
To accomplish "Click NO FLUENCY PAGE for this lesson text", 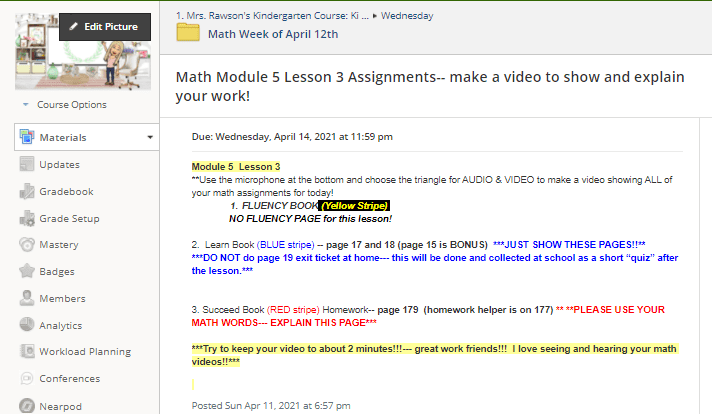I will click(x=310, y=219).
